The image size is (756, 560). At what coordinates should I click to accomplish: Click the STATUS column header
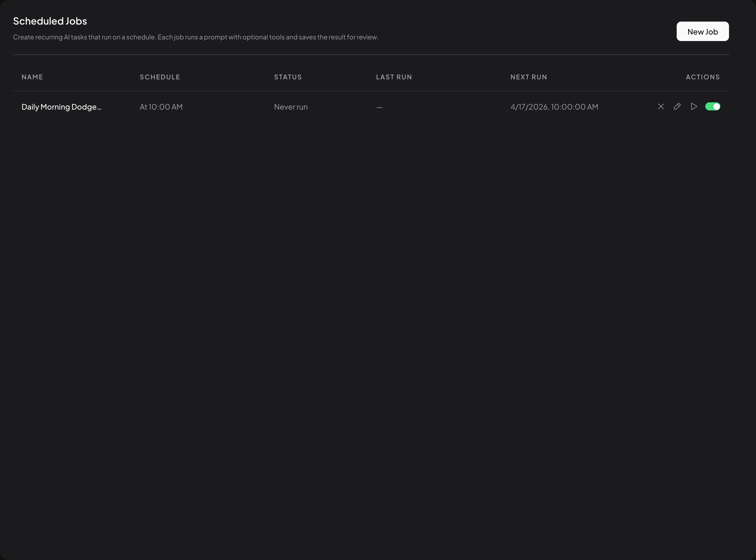(x=288, y=77)
